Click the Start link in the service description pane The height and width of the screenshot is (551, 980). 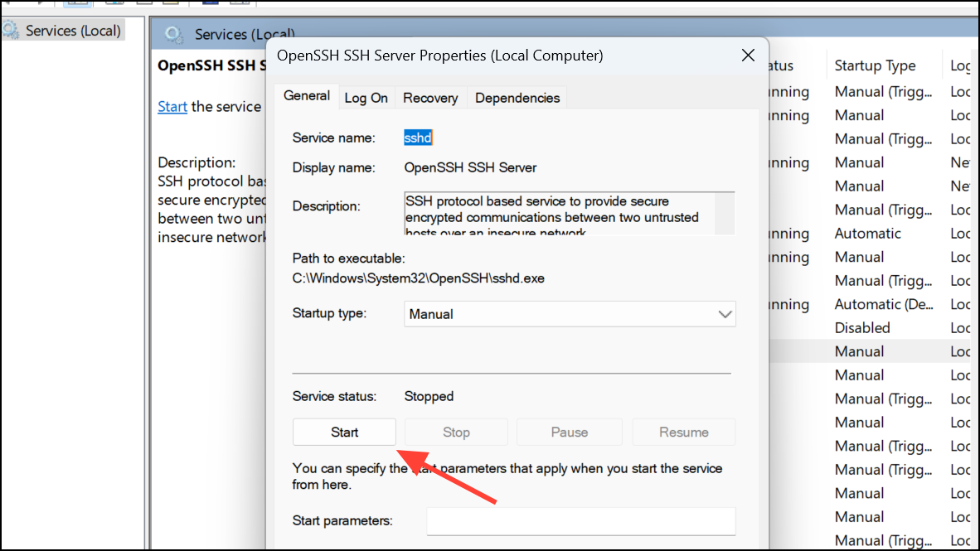coord(172,107)
